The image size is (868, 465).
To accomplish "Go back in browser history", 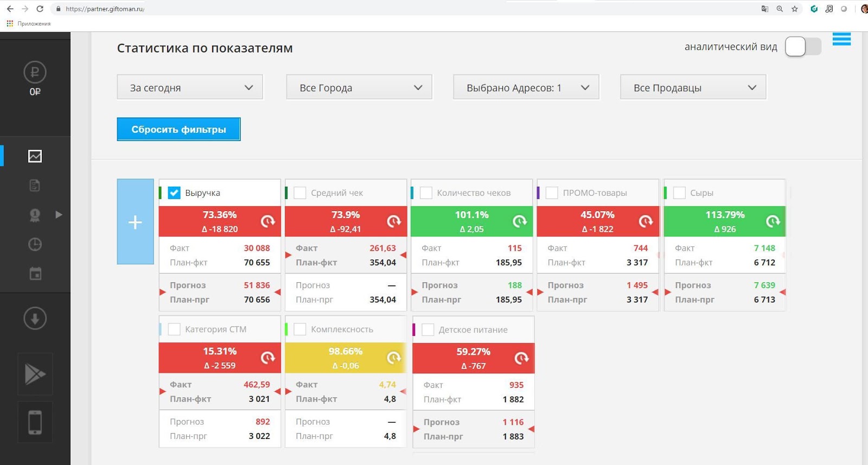I will pyautogui.click(x=10, y=9).
